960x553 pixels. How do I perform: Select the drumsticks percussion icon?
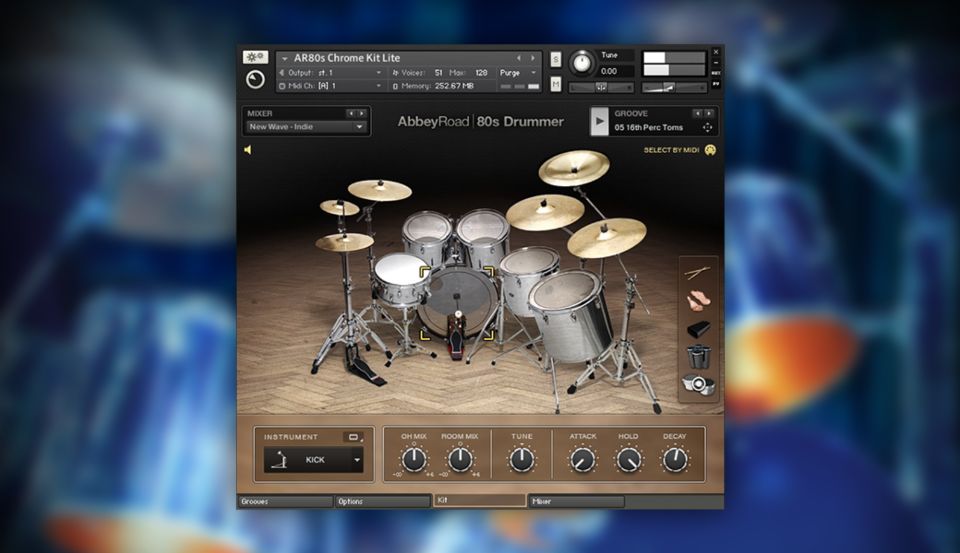coord(697,272)
